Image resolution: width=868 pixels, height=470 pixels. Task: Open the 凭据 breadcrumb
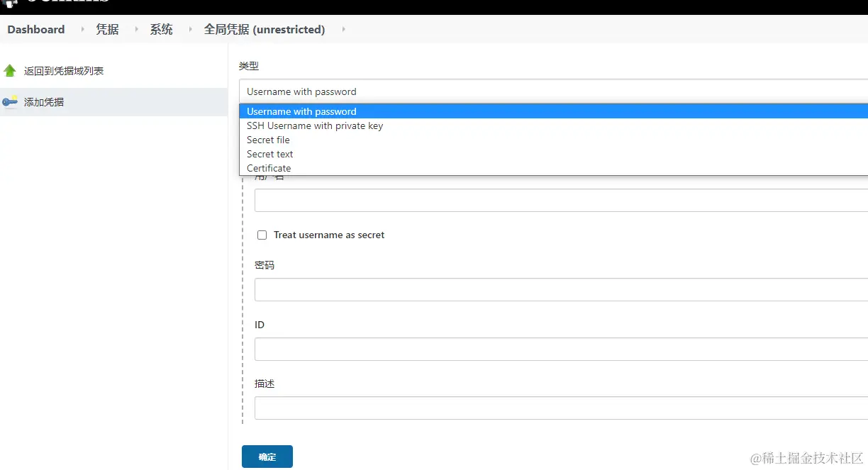[108, 29]
